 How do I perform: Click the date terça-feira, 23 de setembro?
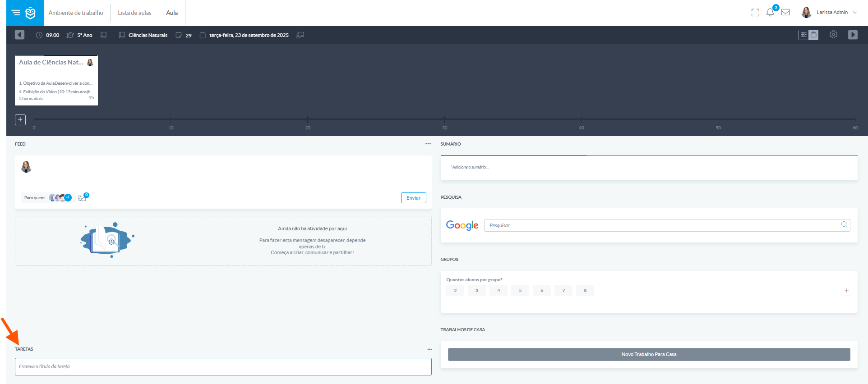249,35
